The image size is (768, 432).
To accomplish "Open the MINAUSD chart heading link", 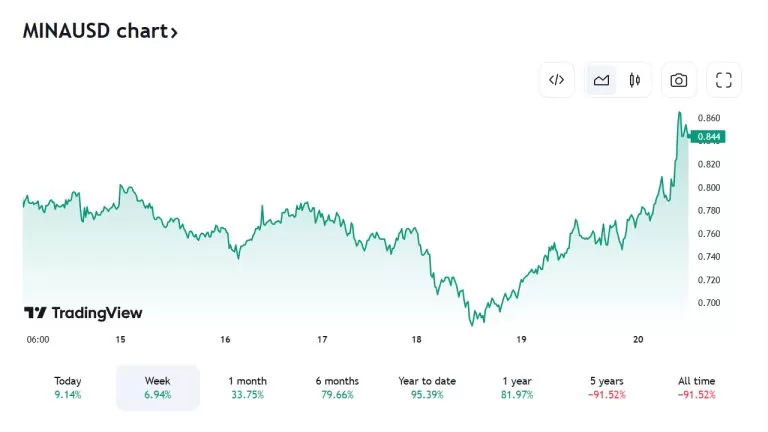I will (x=94, y=31).
